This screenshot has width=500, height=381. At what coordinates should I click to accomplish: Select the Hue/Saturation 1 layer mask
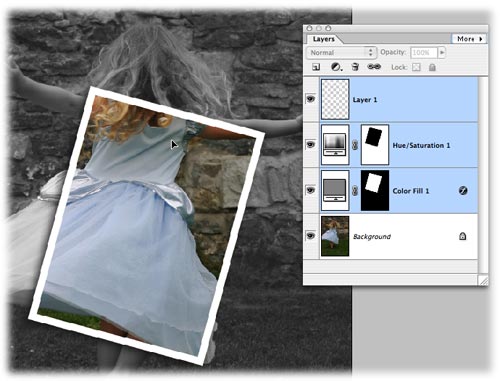click(x=375, y=145)
